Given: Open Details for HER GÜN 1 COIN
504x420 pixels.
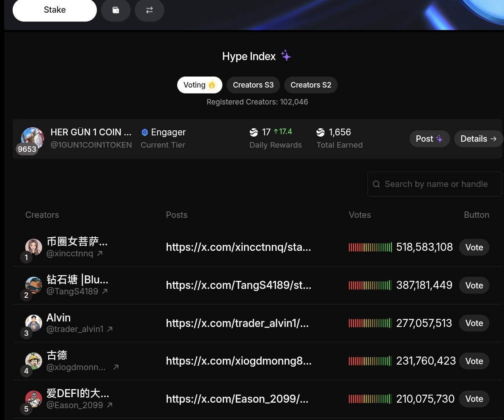Looking at the screenshot, I should point(478,138).
